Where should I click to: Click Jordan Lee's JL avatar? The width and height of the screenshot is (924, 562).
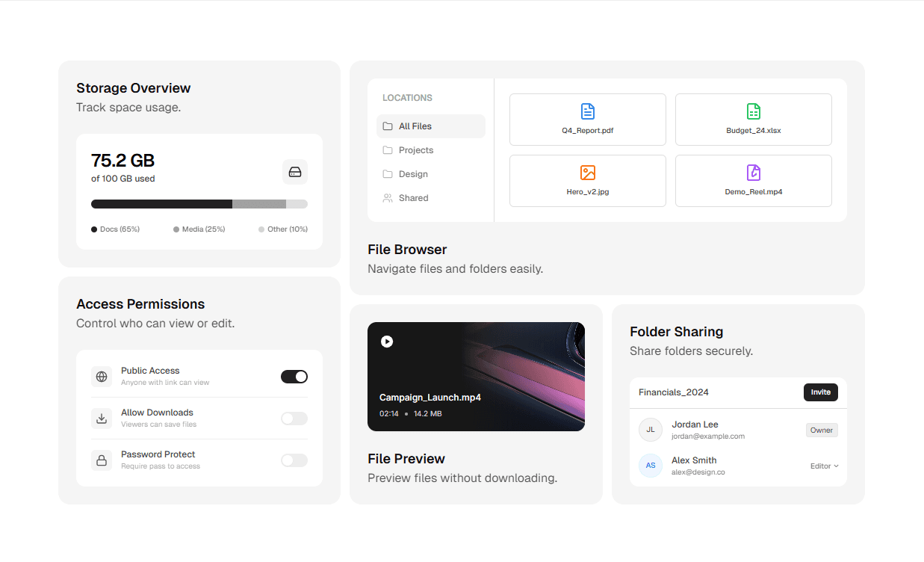tap(650, 430)
